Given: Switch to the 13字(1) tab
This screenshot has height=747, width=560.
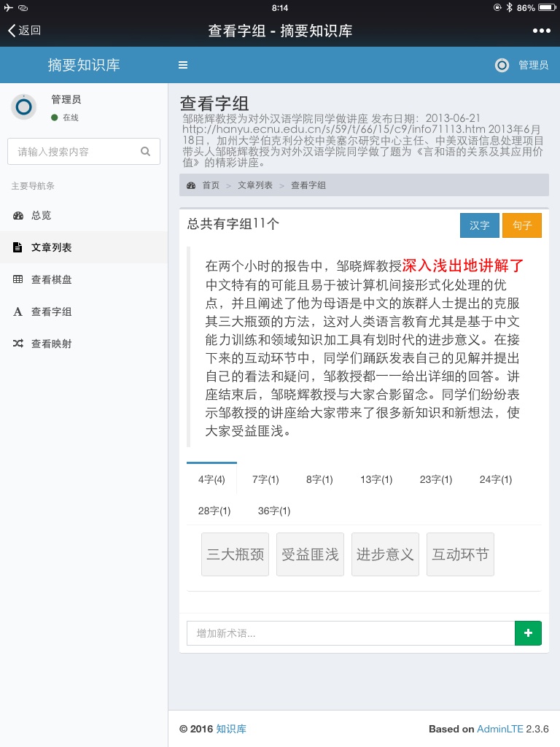Looking at the screenshot, I should pos(376,479).
